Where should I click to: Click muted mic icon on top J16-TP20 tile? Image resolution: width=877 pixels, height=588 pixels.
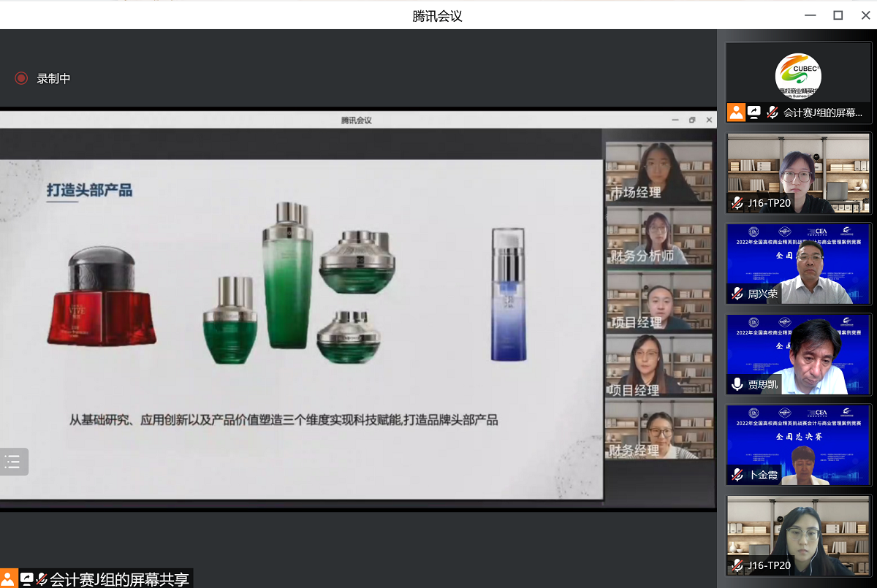click(737, 203)
